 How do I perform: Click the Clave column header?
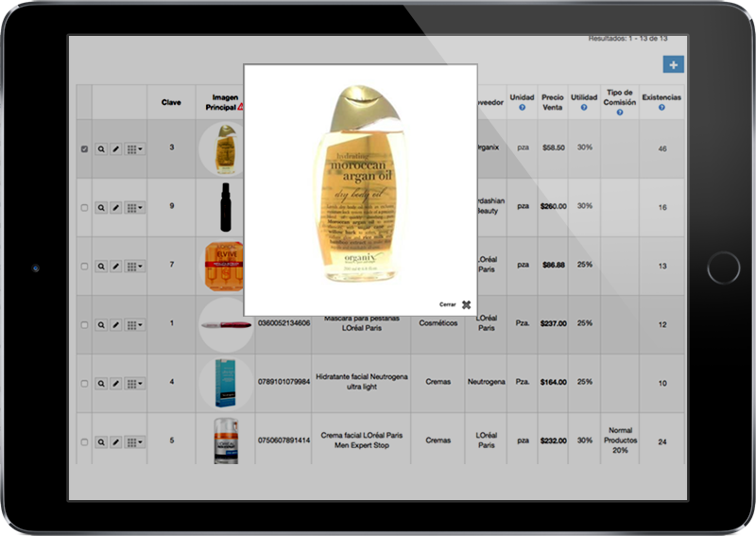point(171,102)
